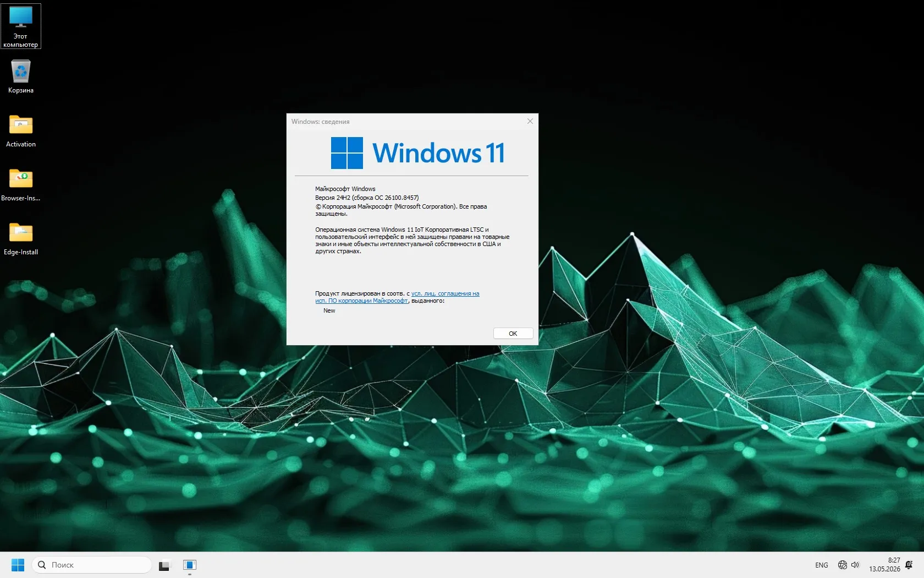The width and height of the screenshot is (924, 578).
Task: Open the "Этот компьютер" desktop icon
Action: (21, 26)
